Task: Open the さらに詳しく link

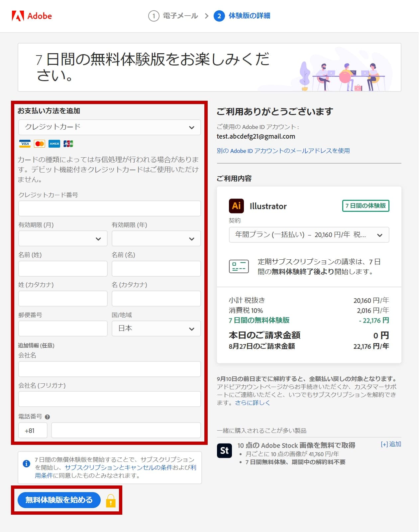Action: point(253,403)
